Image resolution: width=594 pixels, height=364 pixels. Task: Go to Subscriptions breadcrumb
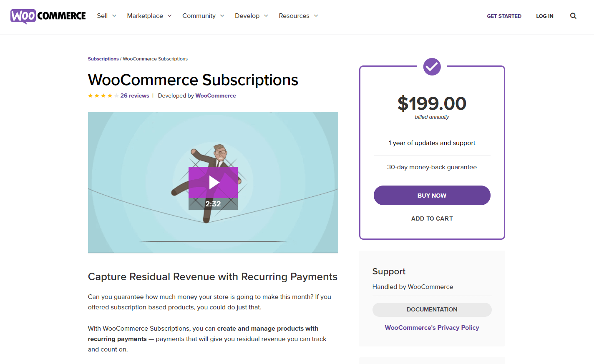coord(103,59)
